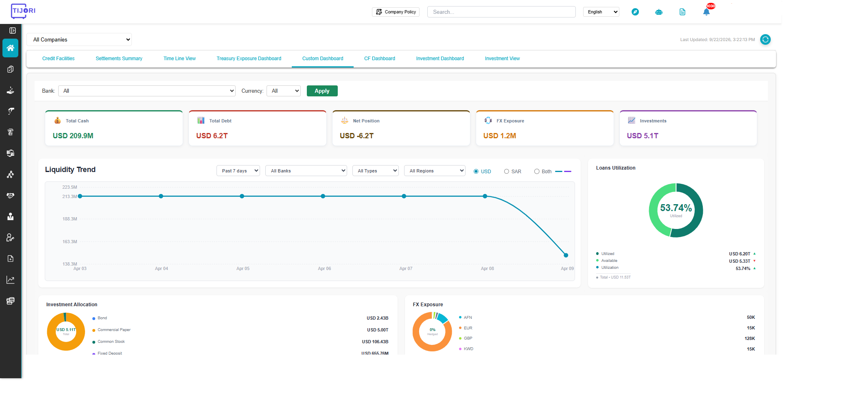
Task: Switch to Custom Dashboard tab
Action: click(323, 59)
